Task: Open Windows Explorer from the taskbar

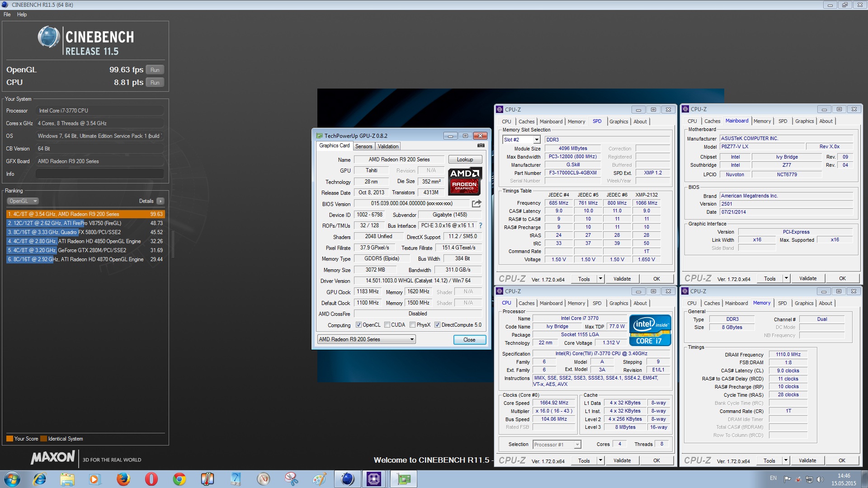Action: point(67,479)
